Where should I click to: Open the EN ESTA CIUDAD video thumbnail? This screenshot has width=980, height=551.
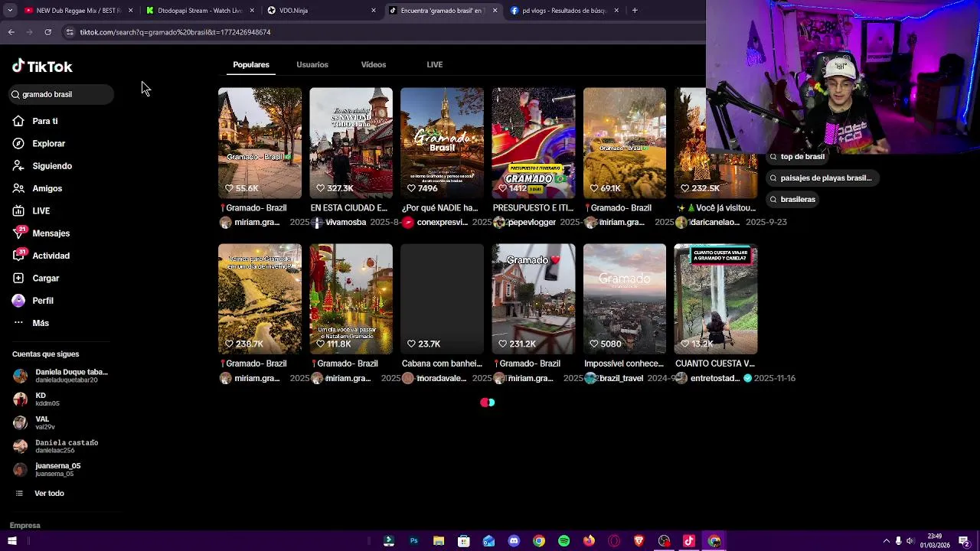(x=351, y=142)
